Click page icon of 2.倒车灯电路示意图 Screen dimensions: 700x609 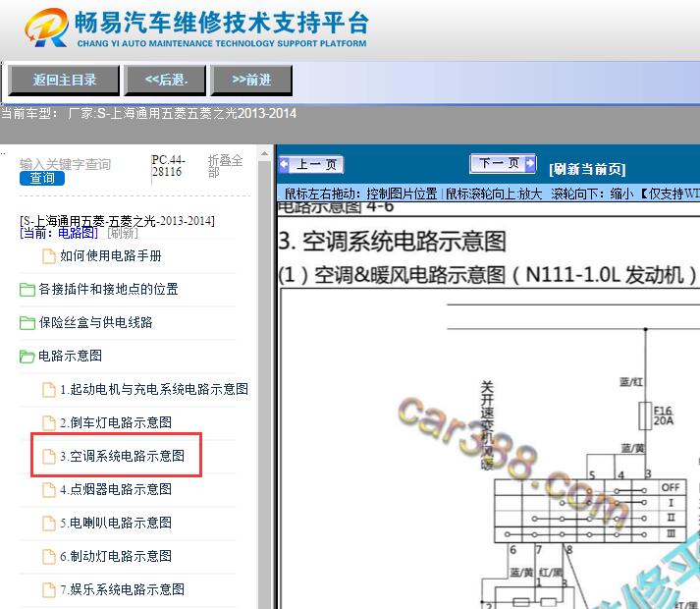49,423
